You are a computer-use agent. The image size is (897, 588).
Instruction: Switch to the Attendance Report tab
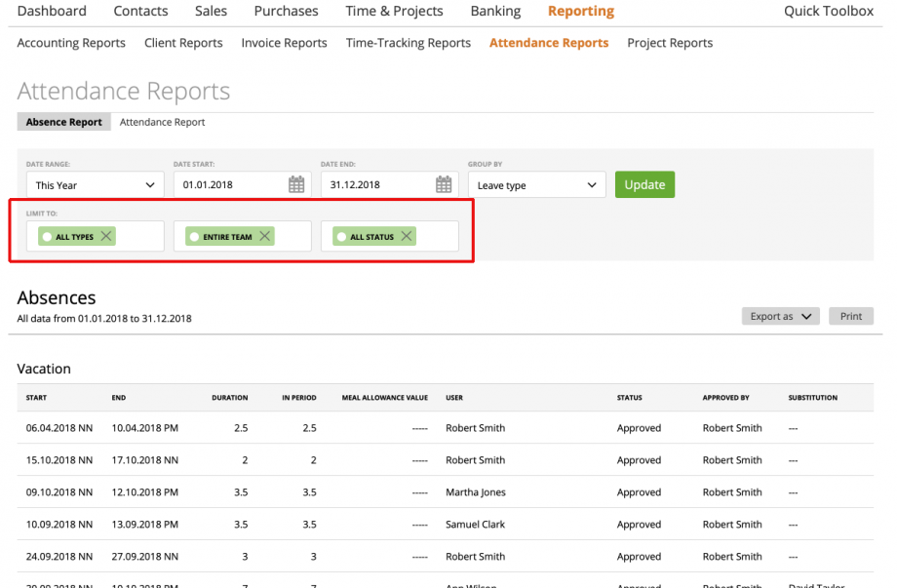[162, 122]
